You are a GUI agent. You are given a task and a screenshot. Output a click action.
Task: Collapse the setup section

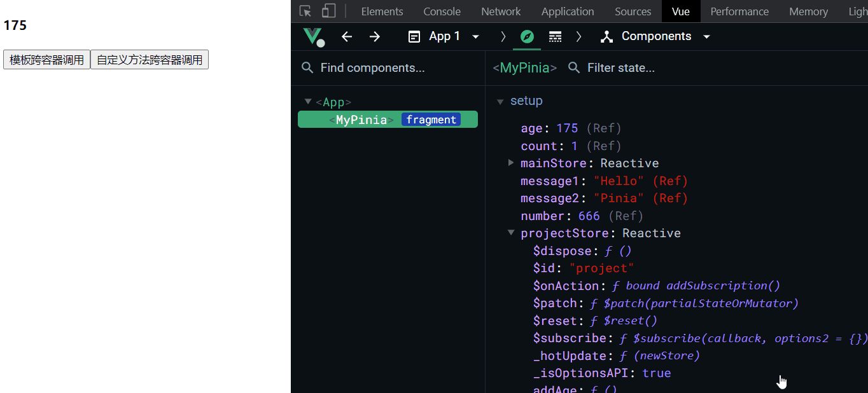click(x=500, y=101)
